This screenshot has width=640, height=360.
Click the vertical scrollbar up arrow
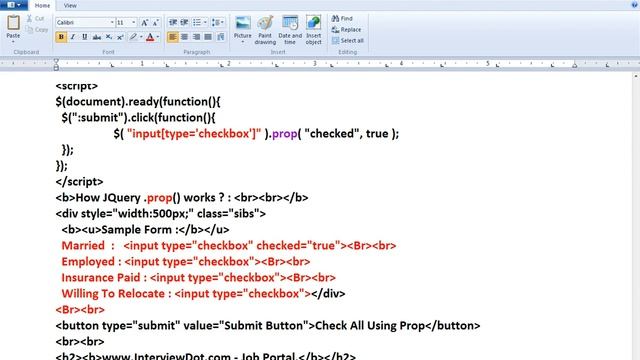636,76
